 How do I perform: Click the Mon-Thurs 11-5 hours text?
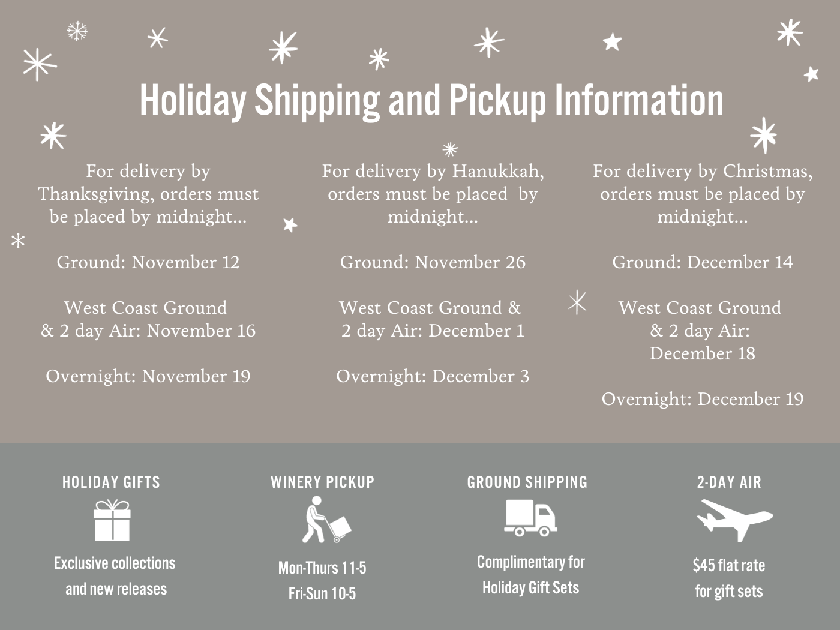[322, 568]
